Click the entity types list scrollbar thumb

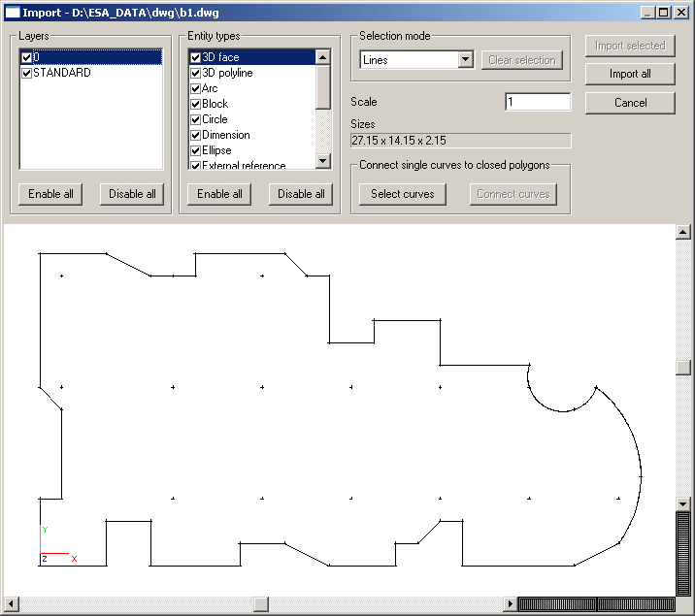pos(323,86)
